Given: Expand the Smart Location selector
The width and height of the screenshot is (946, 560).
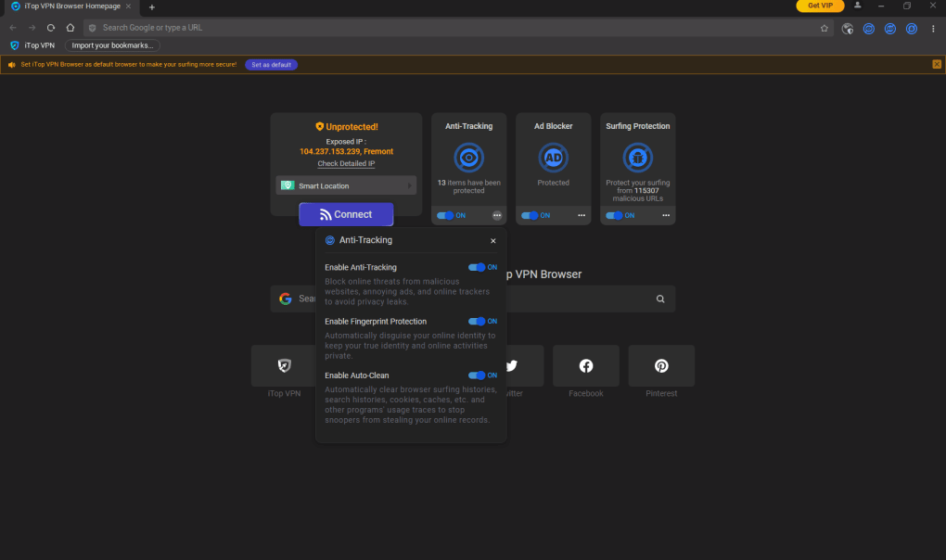Looking at the screenshot, I should (346, 185).
